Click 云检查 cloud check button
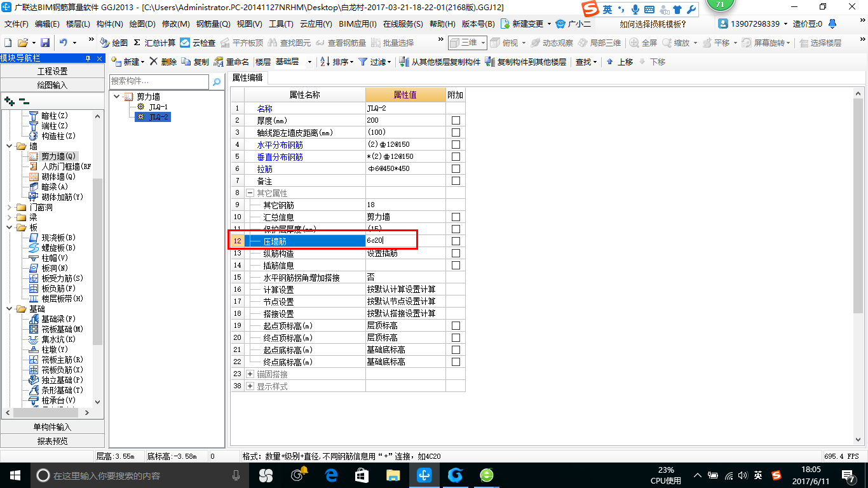Viewport: 868px width, 488px height. tap(198, 43)
